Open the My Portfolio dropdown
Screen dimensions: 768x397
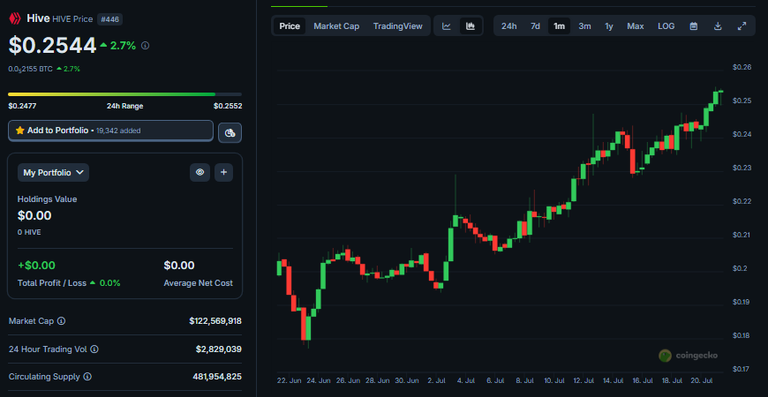[x=53, y=172]
